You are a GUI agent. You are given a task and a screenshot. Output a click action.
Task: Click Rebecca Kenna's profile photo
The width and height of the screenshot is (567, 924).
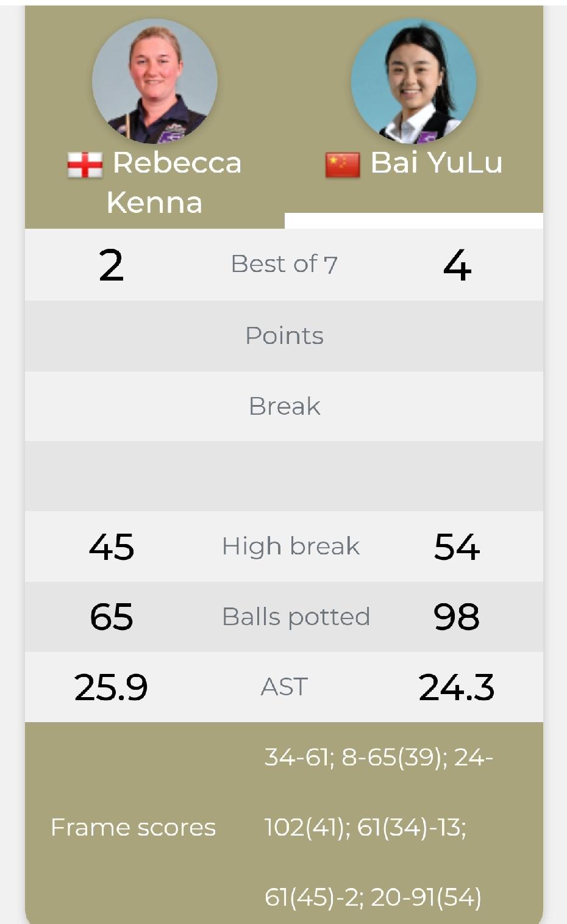click(154, 81)
